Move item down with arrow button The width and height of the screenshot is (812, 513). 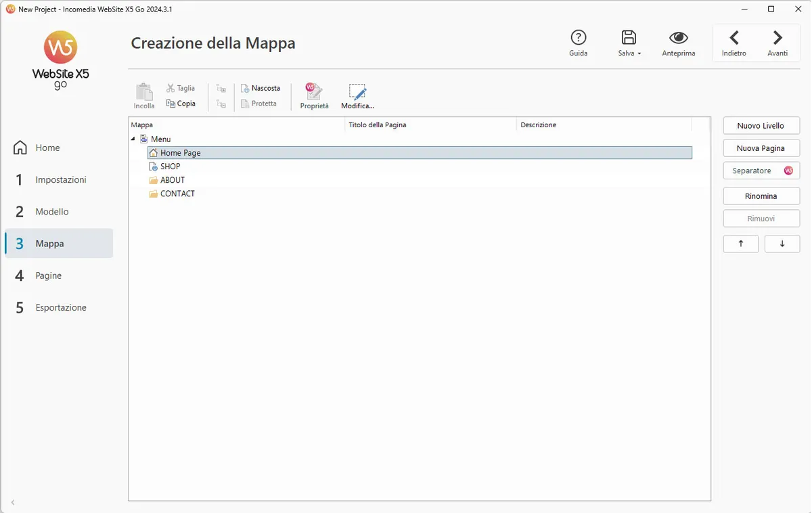pos(782,244)
